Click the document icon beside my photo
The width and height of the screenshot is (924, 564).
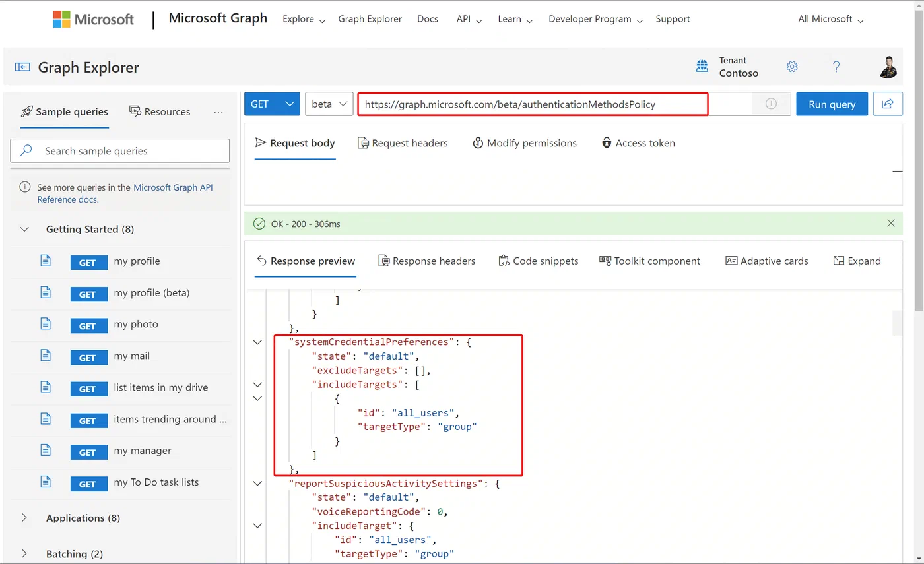[46, 324]
